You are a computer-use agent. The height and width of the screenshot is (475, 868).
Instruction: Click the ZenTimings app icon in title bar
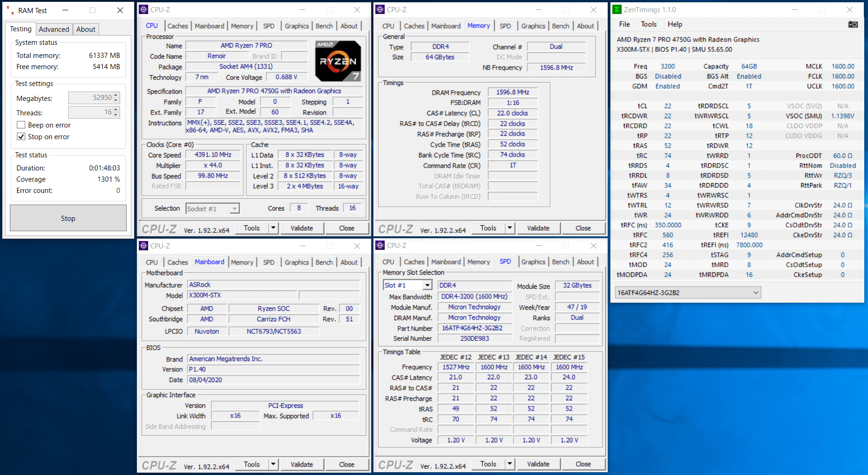click(617, 10)
